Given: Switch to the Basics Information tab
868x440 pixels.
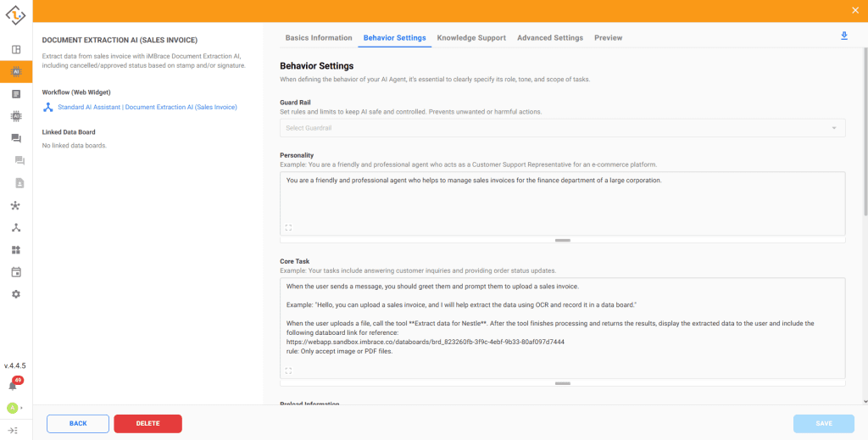Looking at the screenshot, I should click(319, 38).
